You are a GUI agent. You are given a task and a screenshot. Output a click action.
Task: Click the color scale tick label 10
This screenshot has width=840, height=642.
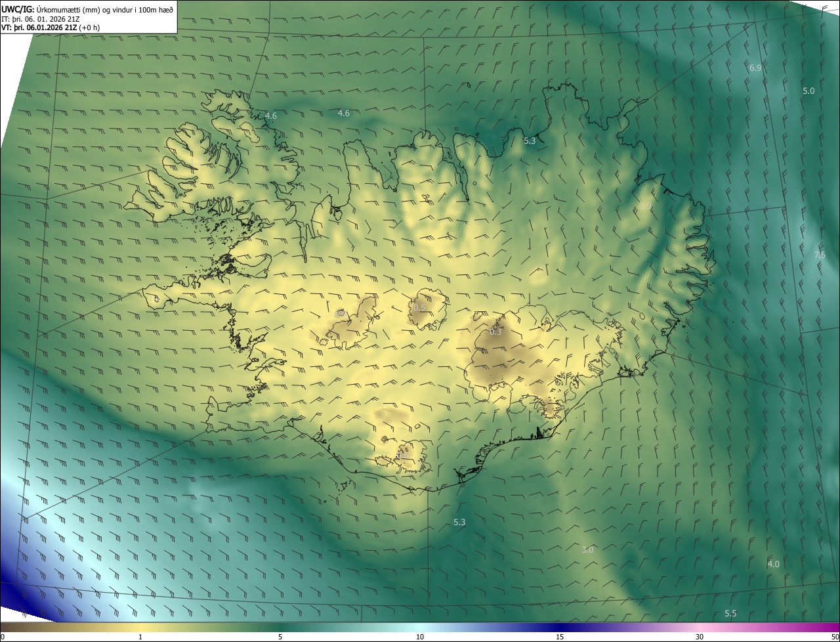[420, 637]
